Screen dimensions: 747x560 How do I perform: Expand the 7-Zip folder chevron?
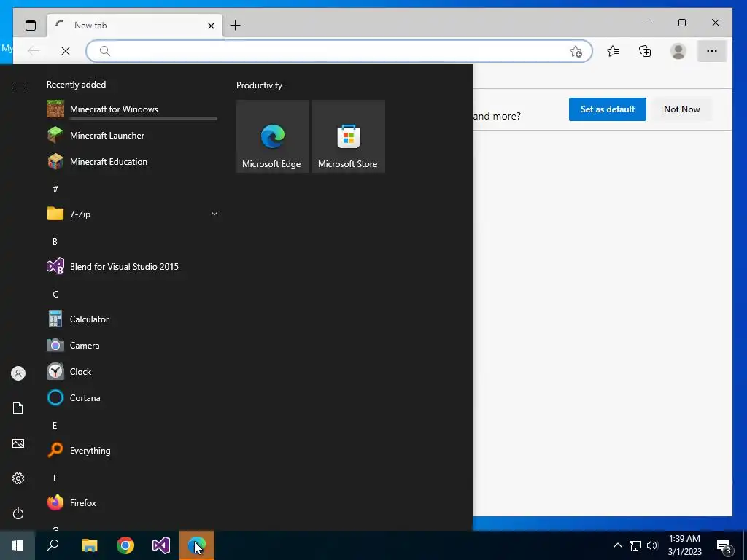(214, 214)
